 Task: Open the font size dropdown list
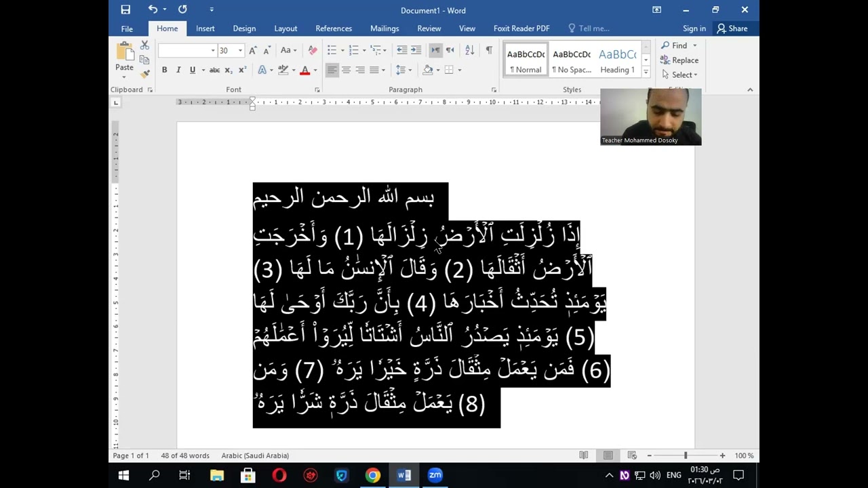click(240, 51)
